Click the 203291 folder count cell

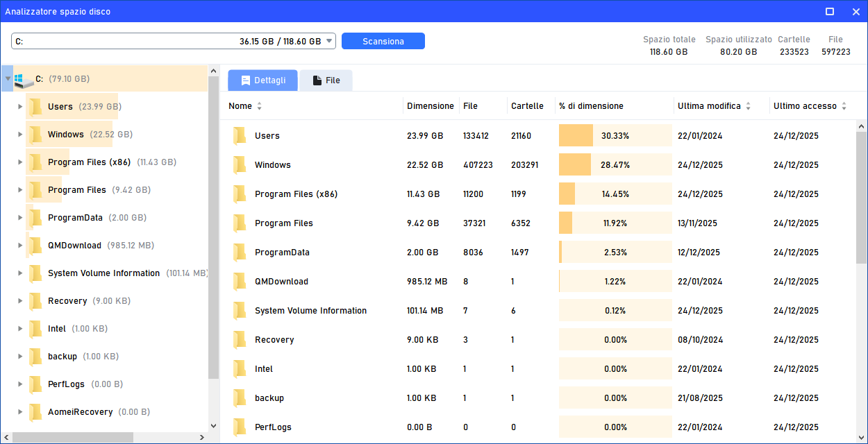[x=524, y=165]
